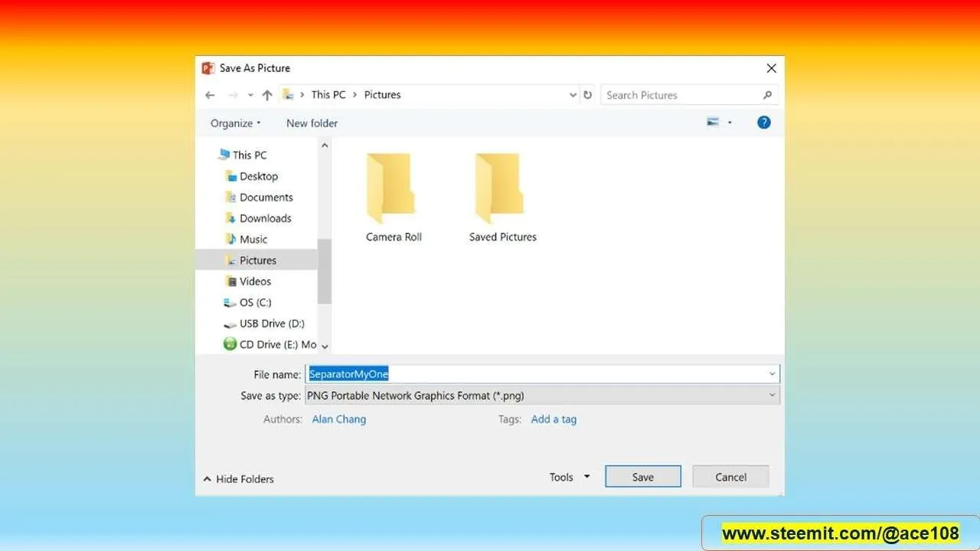Select Downloads in the navigation pane

[x=265, y=218]
